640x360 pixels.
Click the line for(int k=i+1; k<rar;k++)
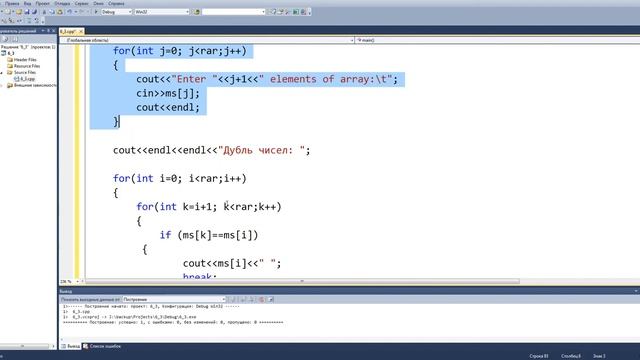(x=209, y=207)
